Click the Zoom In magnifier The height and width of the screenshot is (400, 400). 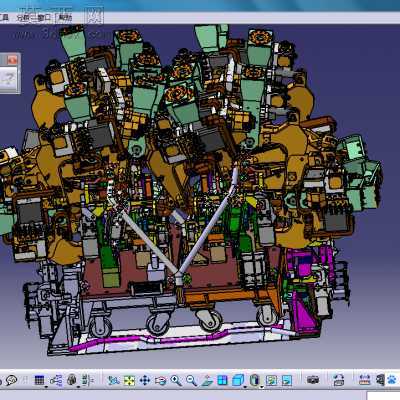(176, 380)
